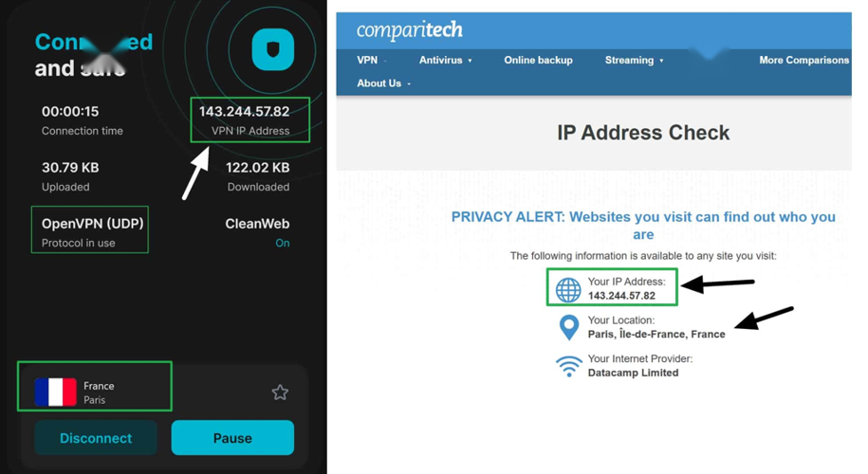
Task: Toggle the CleanWeb On setting
Action: [x=282, y=243]
